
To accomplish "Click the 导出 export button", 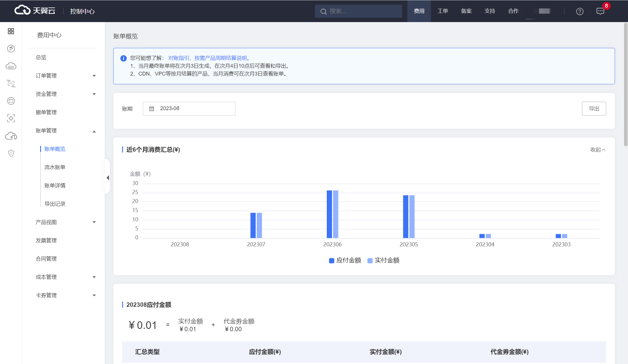I will click(x=594, y=109).
